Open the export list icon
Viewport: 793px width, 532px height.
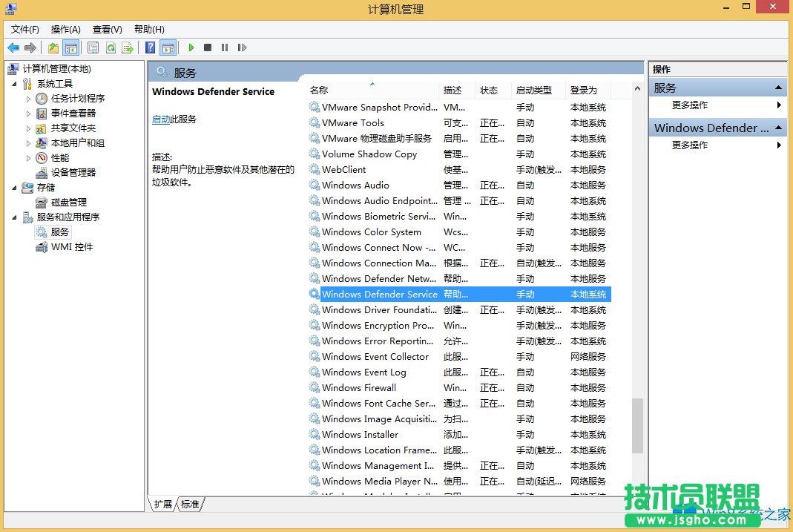tap(128, 47)
